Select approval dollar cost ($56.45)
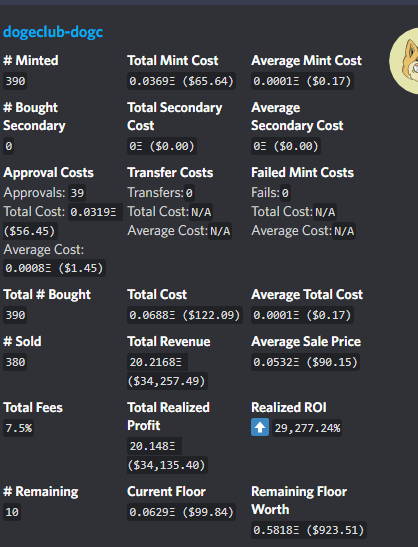The width and height of the screenshot is (418, 547). coord(30,231)
